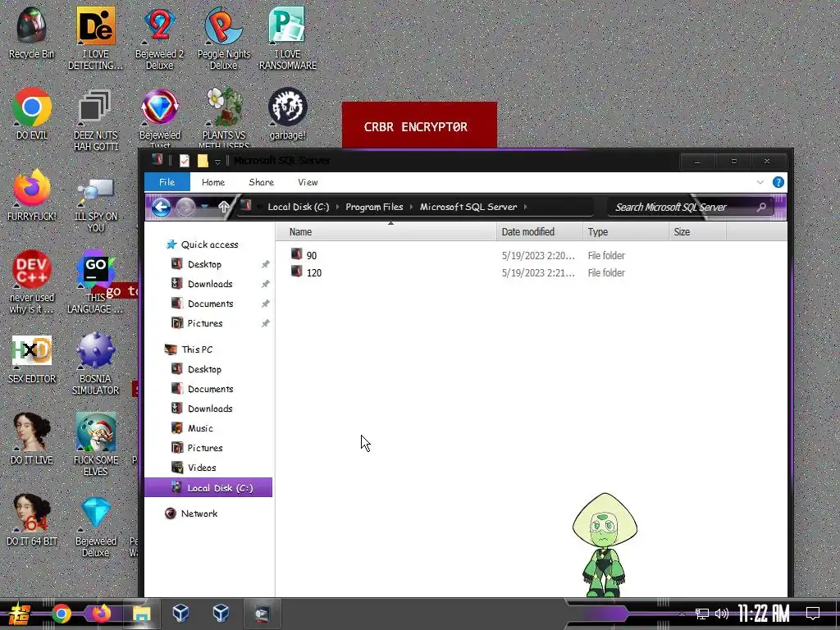Launch the 'PLANTS VS' desktop game shortcut

click(224, 117)
